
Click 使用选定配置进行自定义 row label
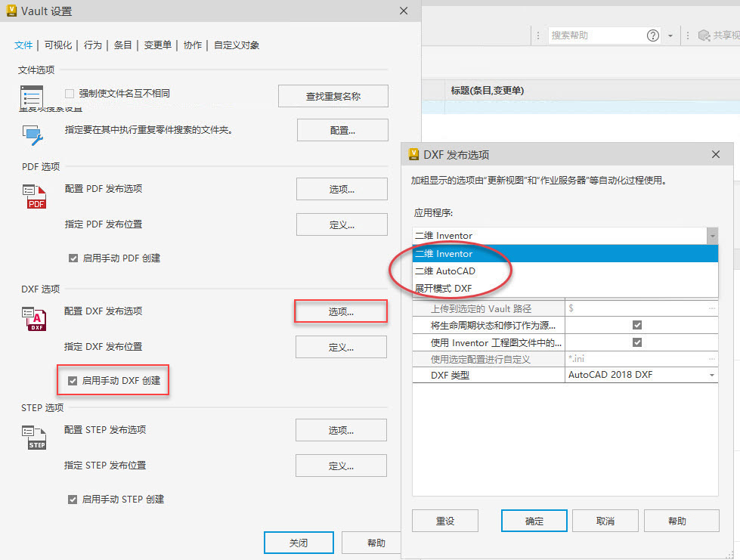[x=488, y=359]
